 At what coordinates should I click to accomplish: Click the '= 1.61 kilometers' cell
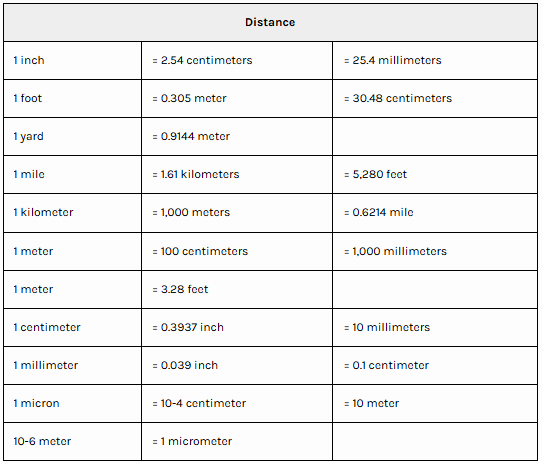point(237,175)
